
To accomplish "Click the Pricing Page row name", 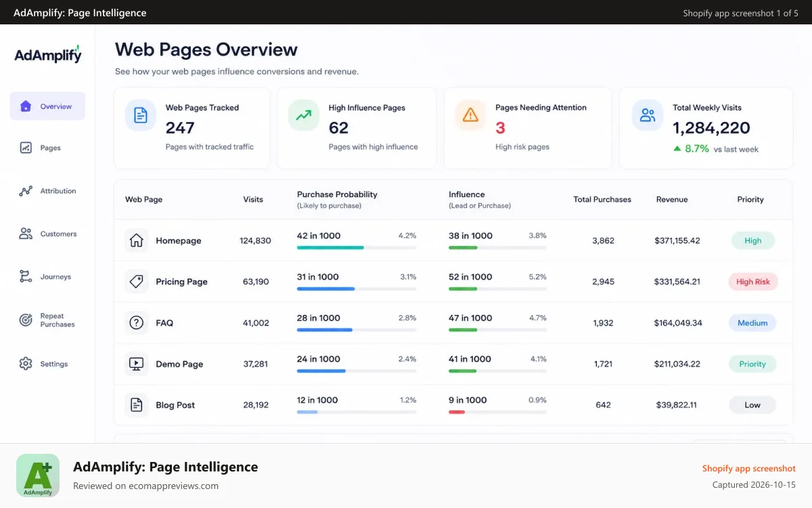I will click(x=181, y=282).
